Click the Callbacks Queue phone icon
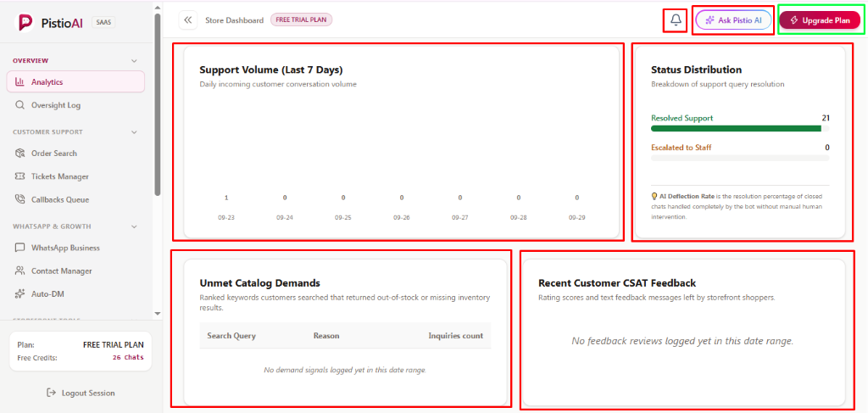Screen dimensions: 868x413 [20, 200]
